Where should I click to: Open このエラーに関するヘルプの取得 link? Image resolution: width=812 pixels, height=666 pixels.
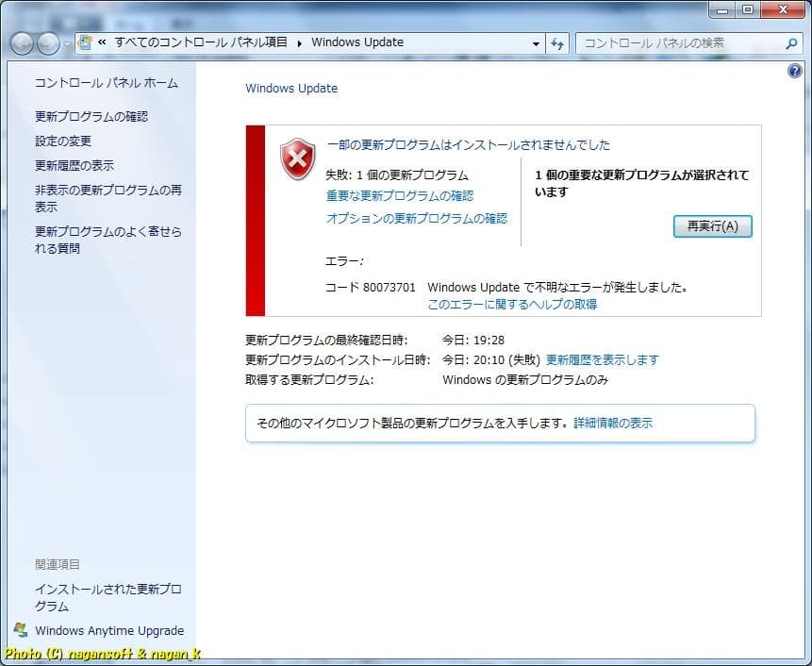point(512,305)
